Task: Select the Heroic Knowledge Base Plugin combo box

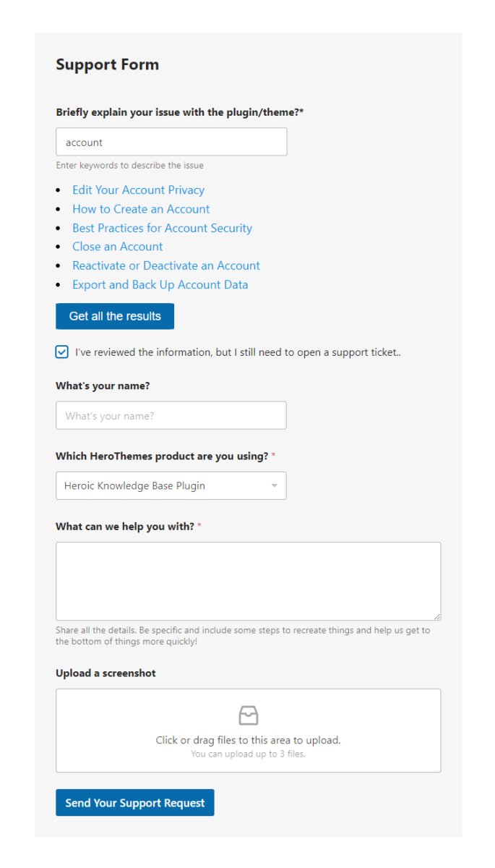Action: (171, 485)
